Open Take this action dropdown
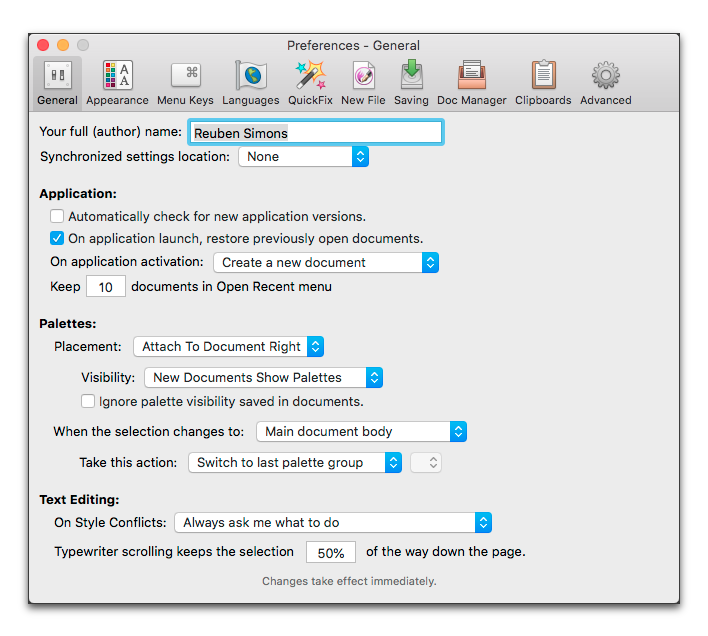 point(295,463)
